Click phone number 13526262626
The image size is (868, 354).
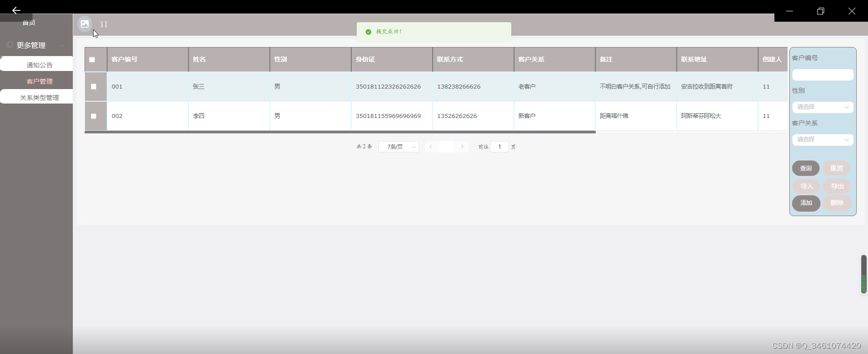point(457,116)
